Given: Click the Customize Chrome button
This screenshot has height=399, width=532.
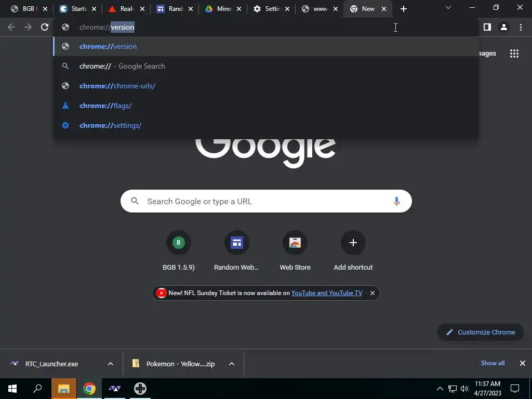Looking at the screenshot, I should coord(481,332).
